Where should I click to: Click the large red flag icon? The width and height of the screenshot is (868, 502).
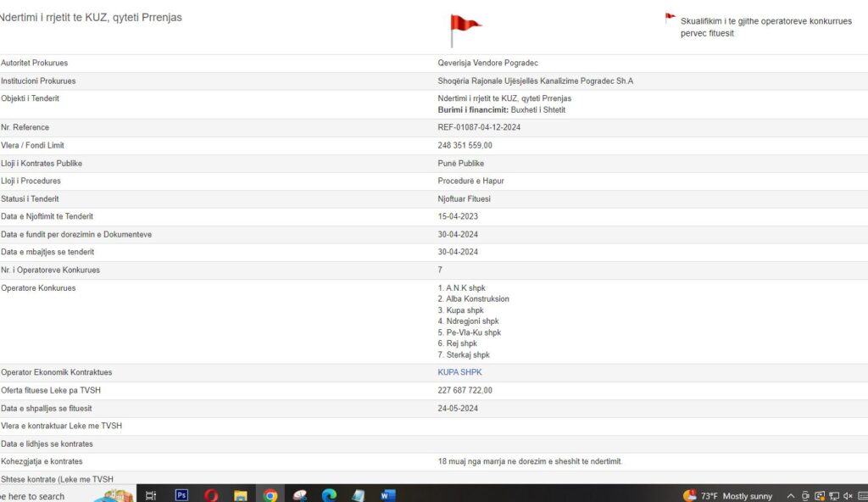(464, 28)
